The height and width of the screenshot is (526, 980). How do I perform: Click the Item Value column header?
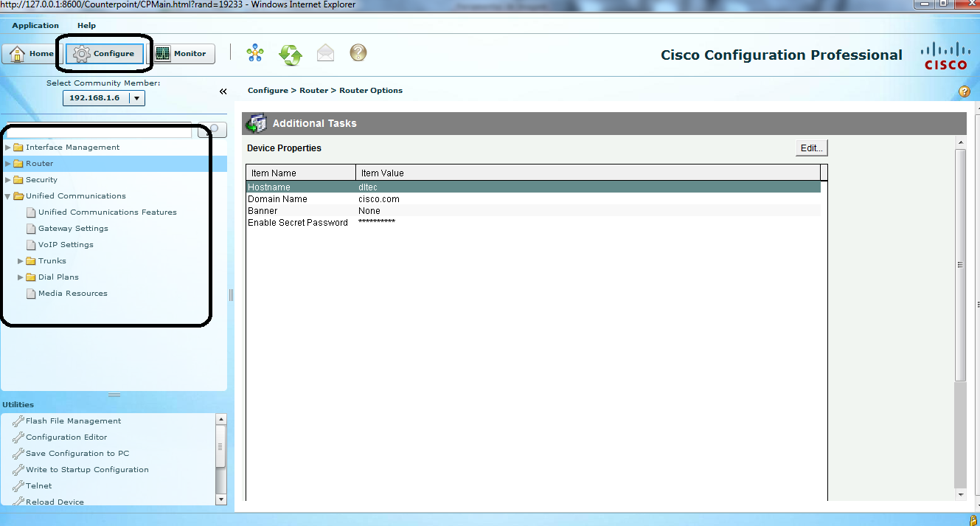point(588,173)
